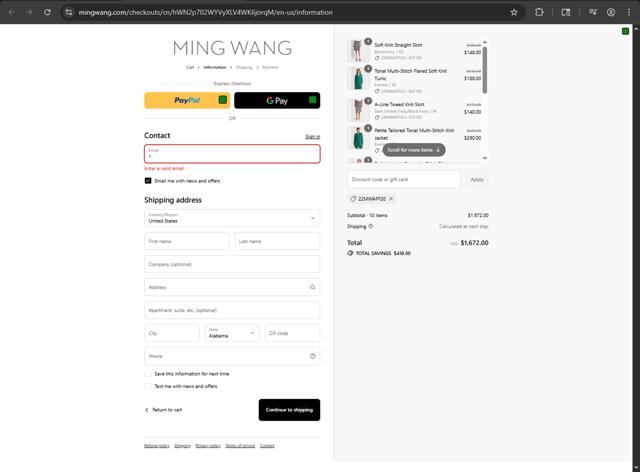Open the browser extensions icon

click(539, 12)
